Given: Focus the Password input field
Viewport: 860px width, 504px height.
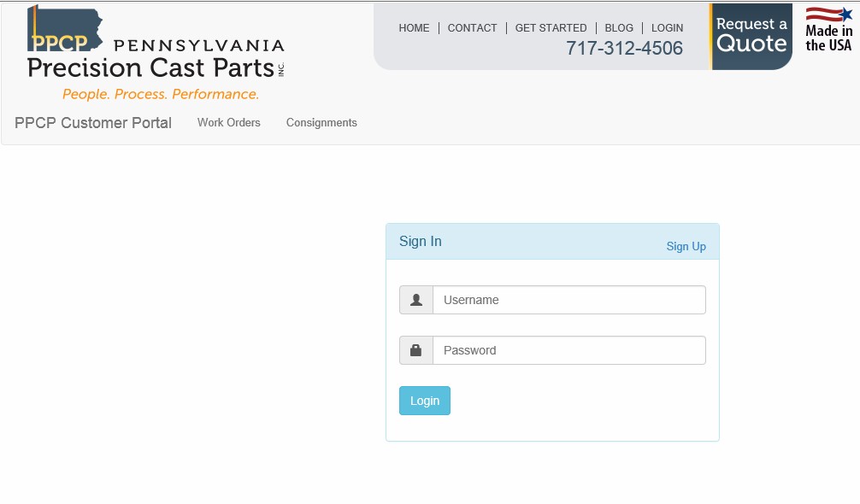Looking at the screenshot, I should click(568, 350).
